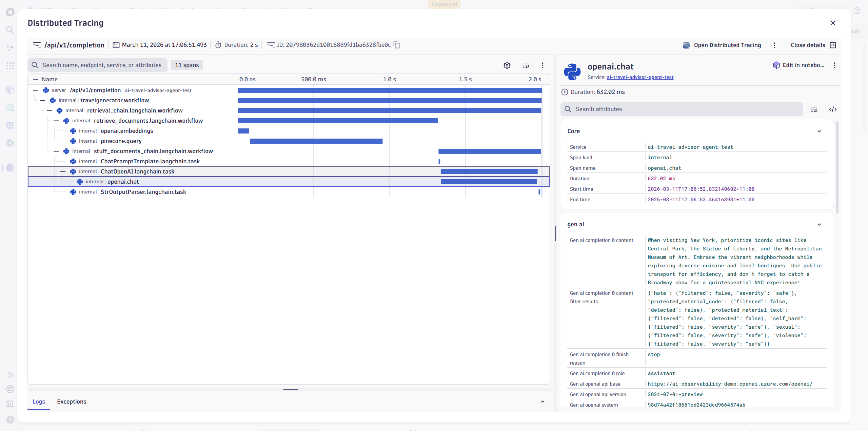Close the Distributed Tracing dialog
Viewport: 868px width, 431px height.
click(x=833, y=23)
